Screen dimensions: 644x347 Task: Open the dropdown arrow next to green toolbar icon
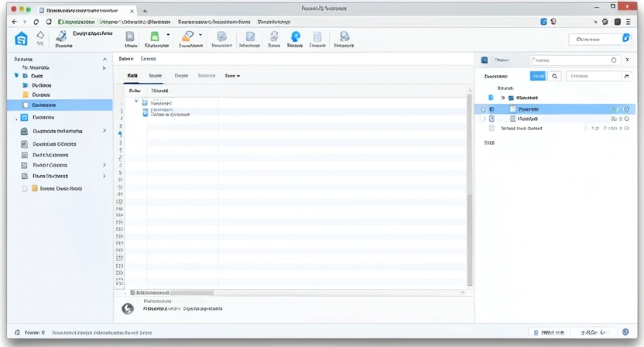(x=167, y=36)
